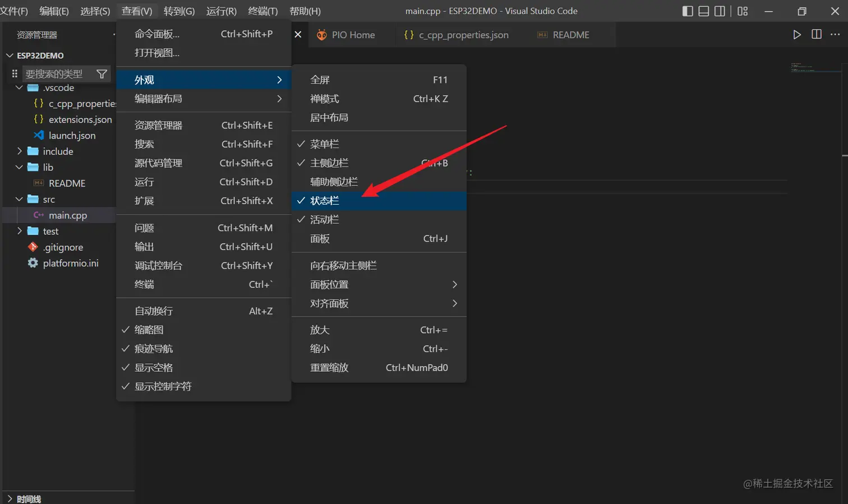Collapse the src folder

pyautogui.click(x=19, y=199)
